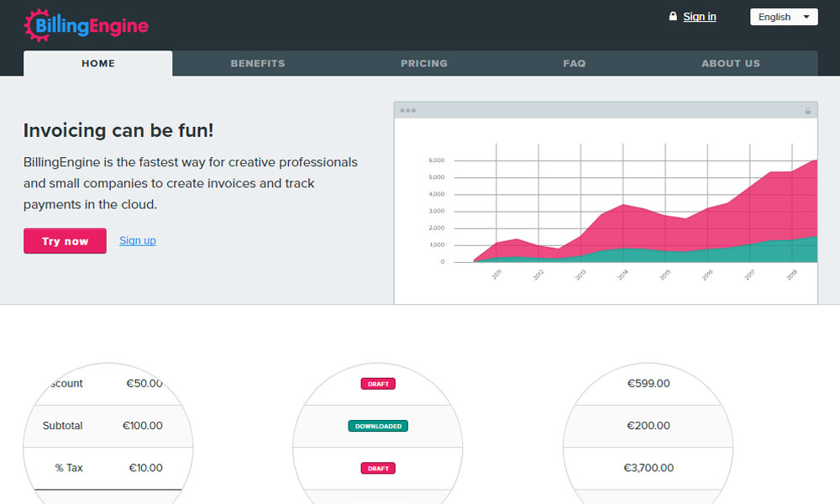Click the DRAFT badge above the DOWNLOADED badge

coord(378,384)
